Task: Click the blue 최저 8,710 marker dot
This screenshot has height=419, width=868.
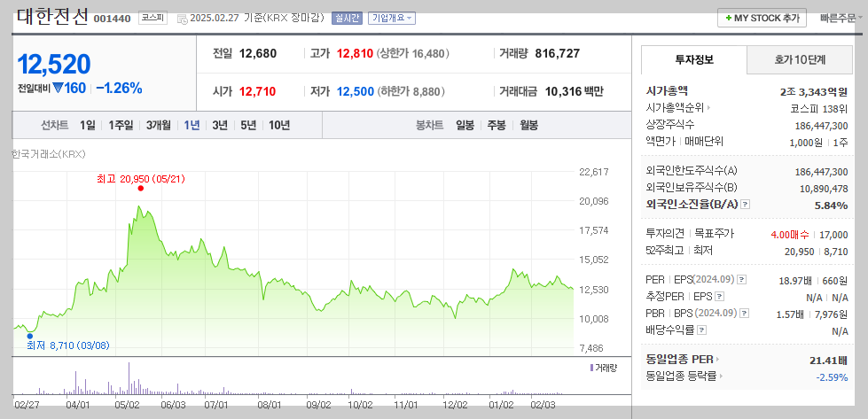Action: click(30, 336)
